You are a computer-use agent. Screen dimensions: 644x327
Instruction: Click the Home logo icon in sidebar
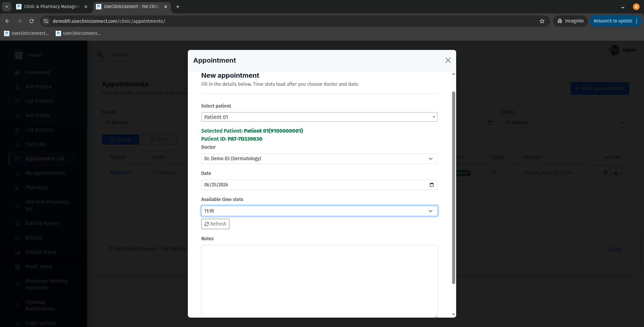point(18,55)
